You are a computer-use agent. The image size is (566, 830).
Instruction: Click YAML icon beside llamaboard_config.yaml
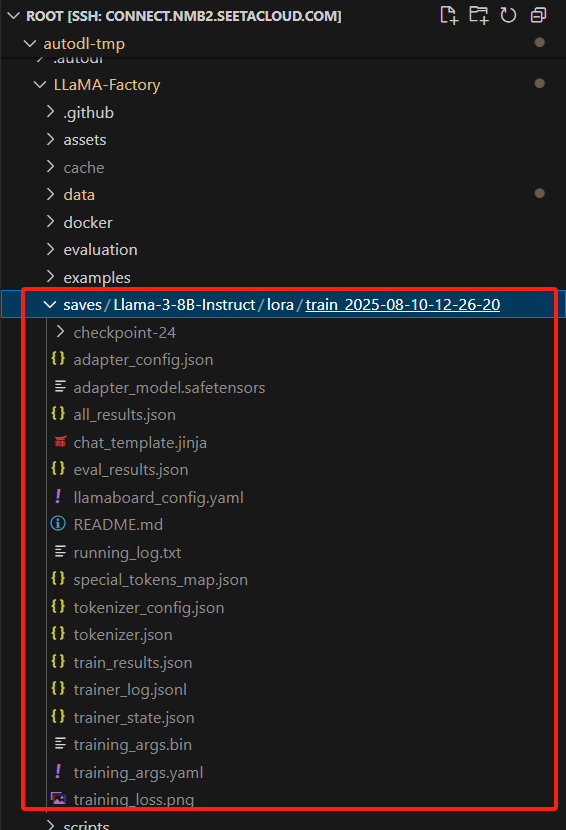point(58,497)
